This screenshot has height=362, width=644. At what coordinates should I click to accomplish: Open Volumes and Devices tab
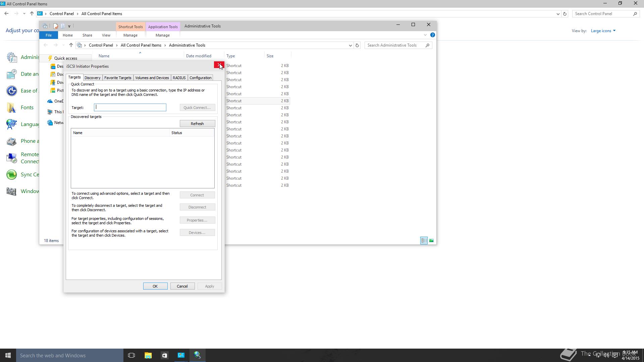pos(152,78)
